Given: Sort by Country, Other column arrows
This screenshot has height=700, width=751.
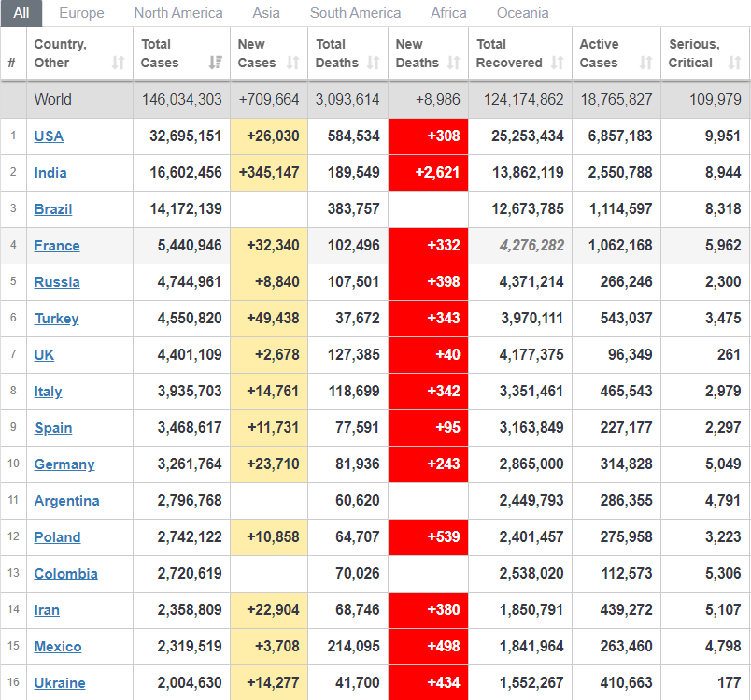Looking at the screenshot, I should coord(119,63).
